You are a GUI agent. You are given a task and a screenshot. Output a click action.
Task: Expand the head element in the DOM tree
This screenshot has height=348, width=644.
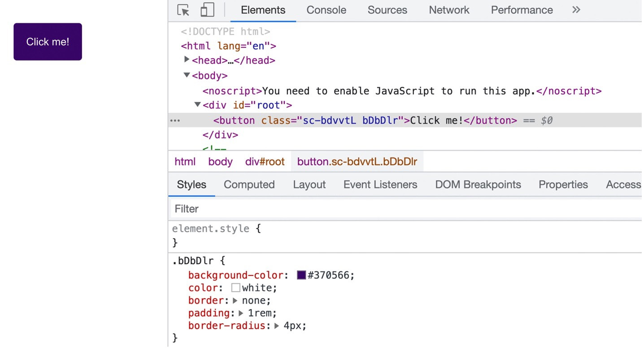tap(187, 59)
